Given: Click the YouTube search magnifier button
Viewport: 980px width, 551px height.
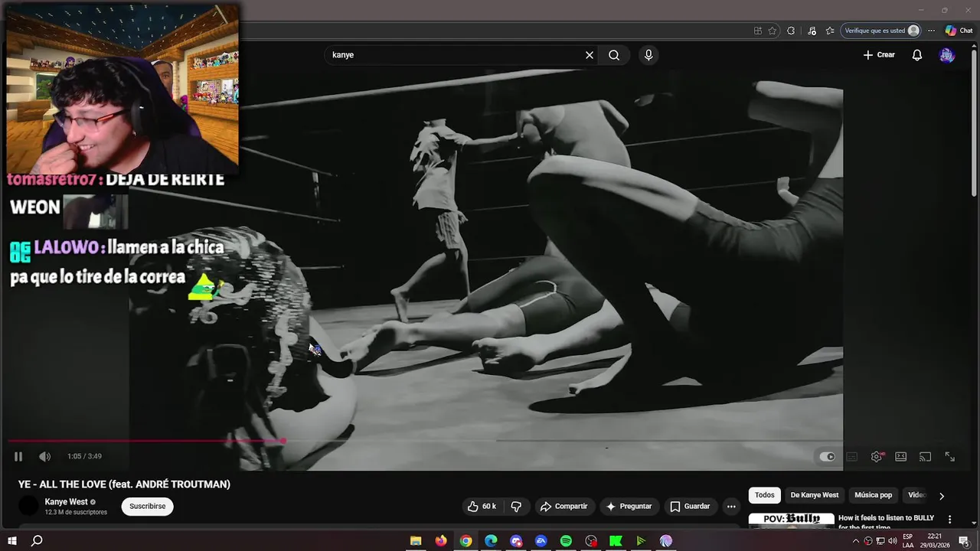Looking at the screenshot, I should point(614,55).
